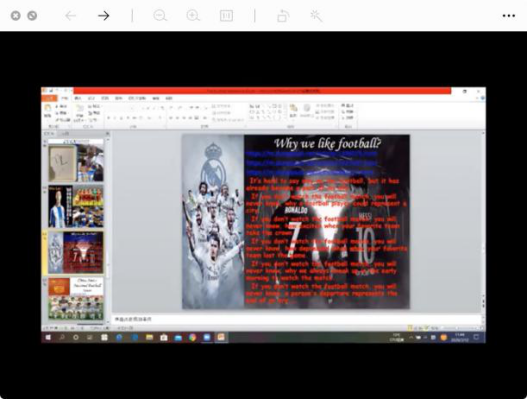Screen dimensions: 527x399
Task: Show image at actual size
Action: click(226, 15)
